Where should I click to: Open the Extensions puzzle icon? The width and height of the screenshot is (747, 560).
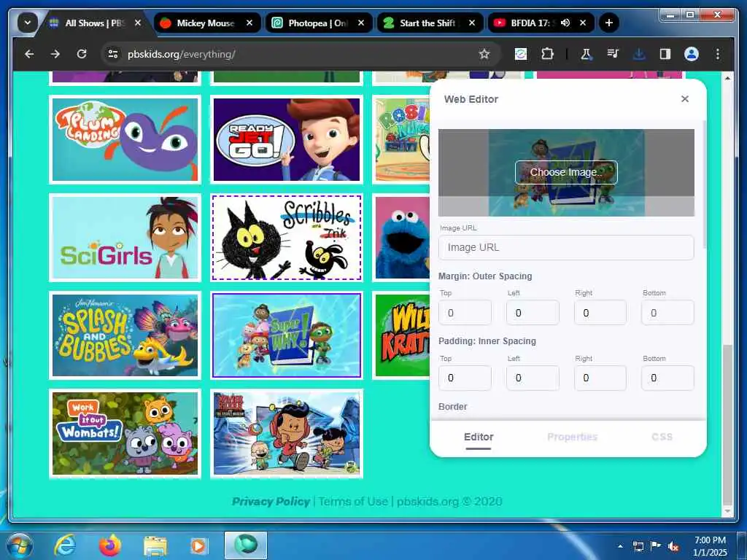coord(547,54)
